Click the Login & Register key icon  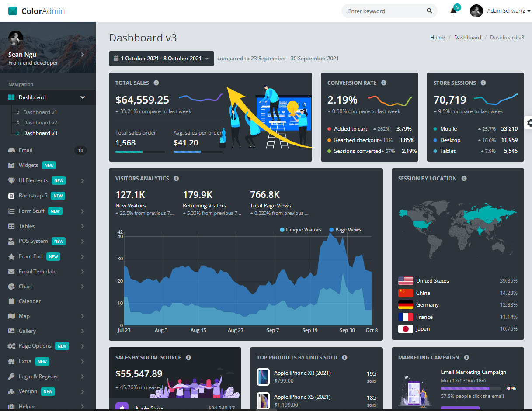tap(11, 376)
